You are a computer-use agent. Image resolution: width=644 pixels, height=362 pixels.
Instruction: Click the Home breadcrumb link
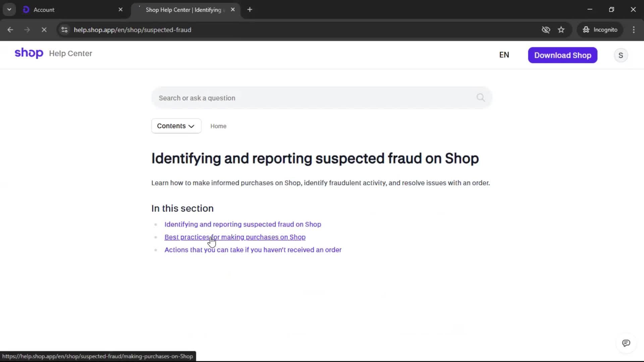218,126
